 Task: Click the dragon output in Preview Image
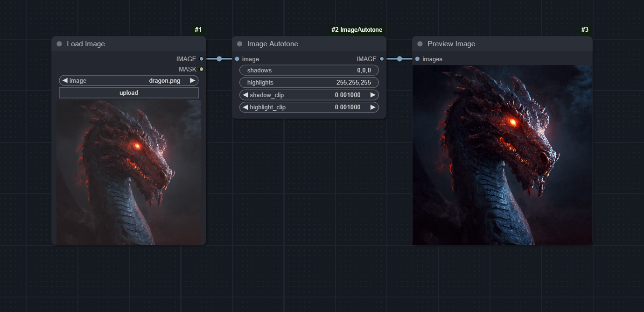click(503, 155)
